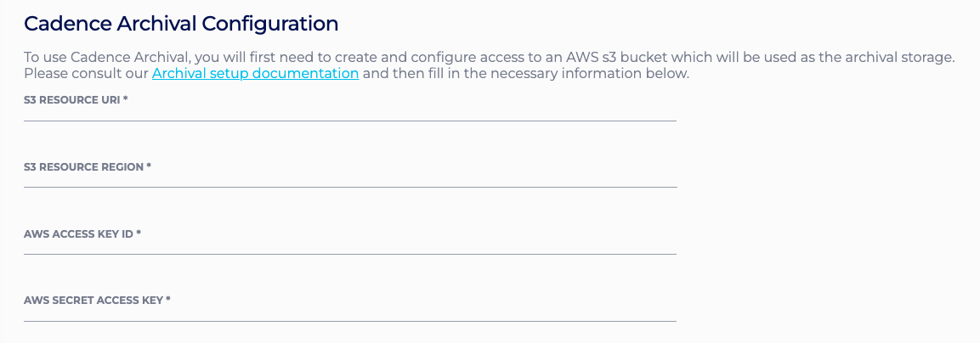Click the S3 RESOURCE REGION label
The height and width of the screenshot is (343, 980).
[83, 167]
